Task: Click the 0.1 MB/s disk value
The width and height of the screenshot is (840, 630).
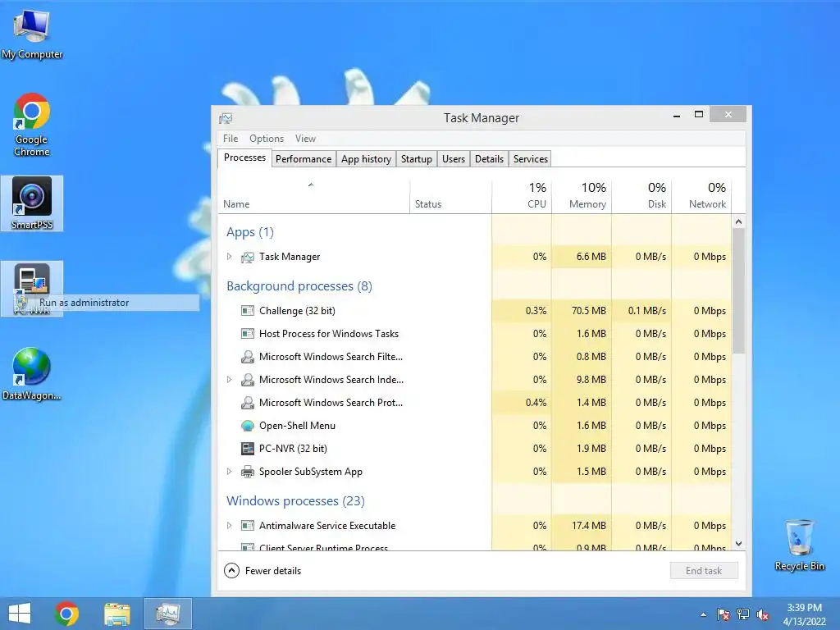Action: pos(647,311)
